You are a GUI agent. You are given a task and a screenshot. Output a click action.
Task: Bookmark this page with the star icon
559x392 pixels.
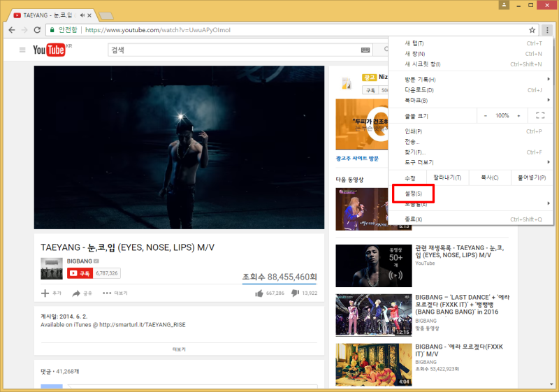[x=532, y=30]
